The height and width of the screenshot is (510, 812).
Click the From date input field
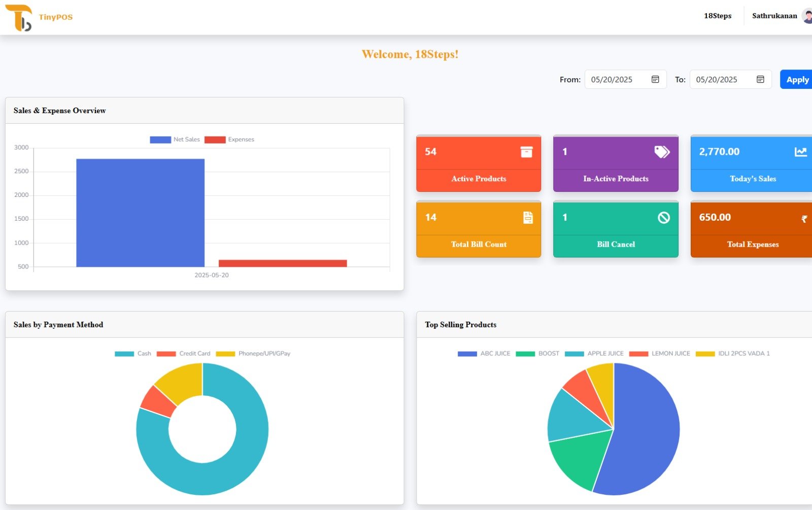[x=617, y=80]
